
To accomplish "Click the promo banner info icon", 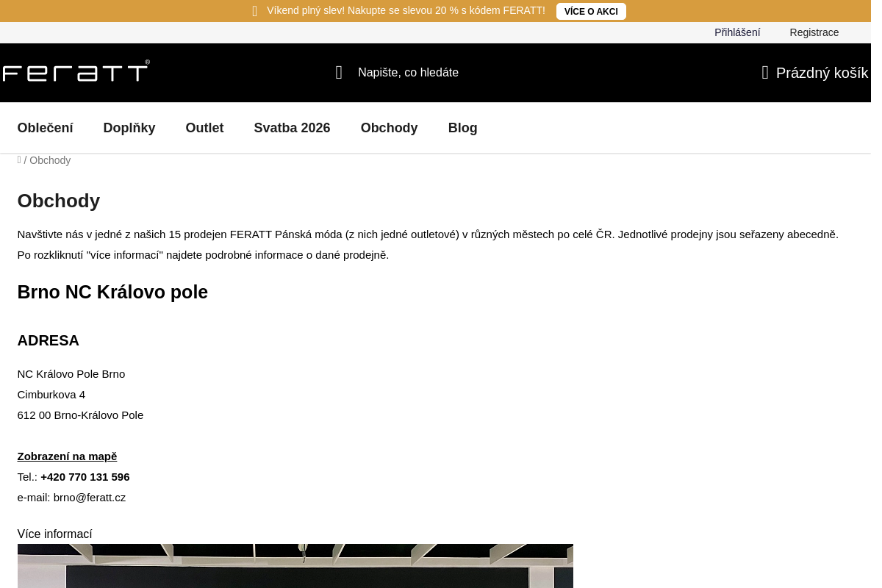I will [255, 11].
